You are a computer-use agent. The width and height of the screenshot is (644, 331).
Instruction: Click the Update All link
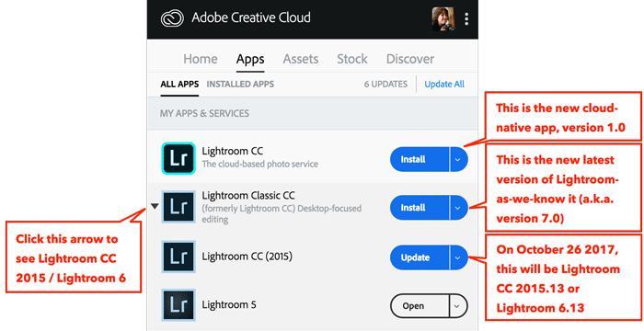pyautogui.click(x=444, y=85)
